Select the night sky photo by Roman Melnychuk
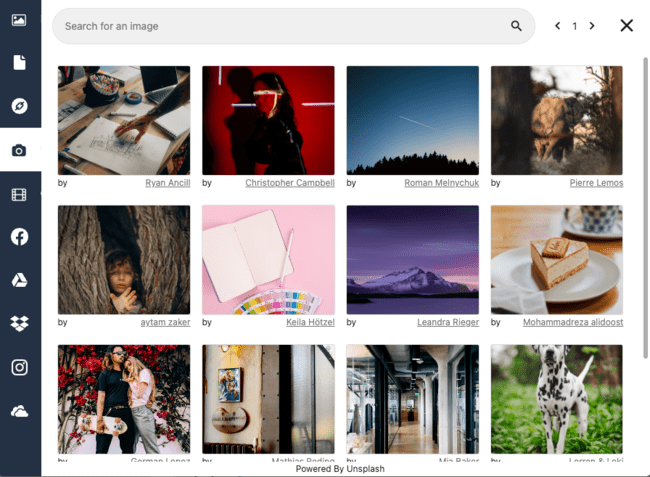Image resolution: width=650 pixels, height=477 pixels. (x=412, y=120)
